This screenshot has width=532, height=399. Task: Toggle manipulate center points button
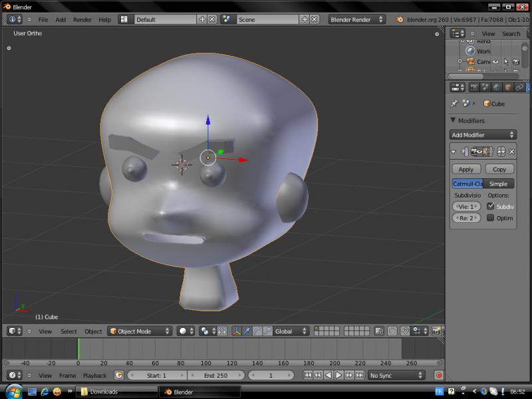click(x=222, y=331)
